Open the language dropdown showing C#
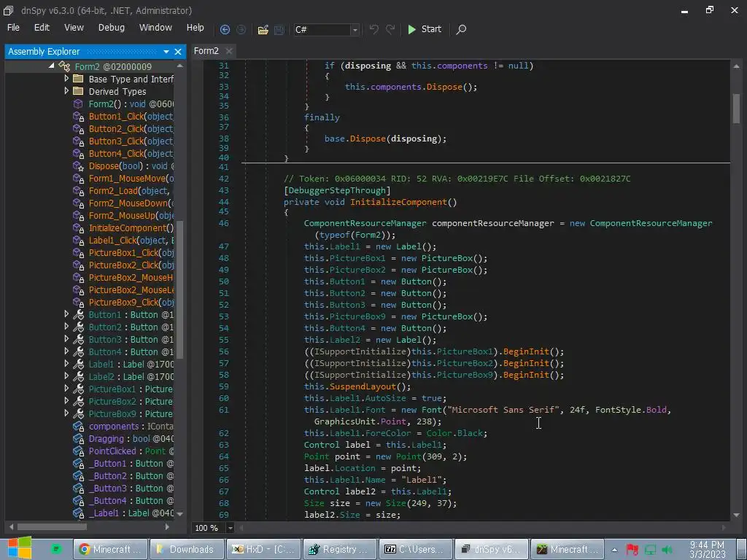Screen dimensions: 747x560 click(355, 30)
